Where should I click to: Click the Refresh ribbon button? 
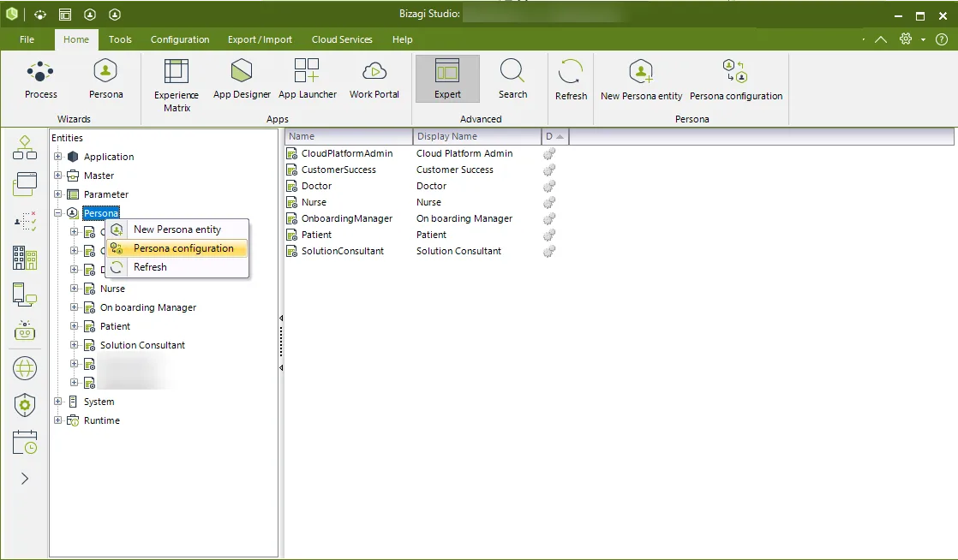point(571,80)
